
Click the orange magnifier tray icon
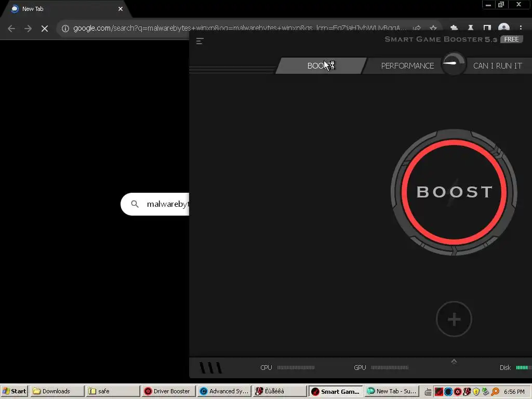495,392
